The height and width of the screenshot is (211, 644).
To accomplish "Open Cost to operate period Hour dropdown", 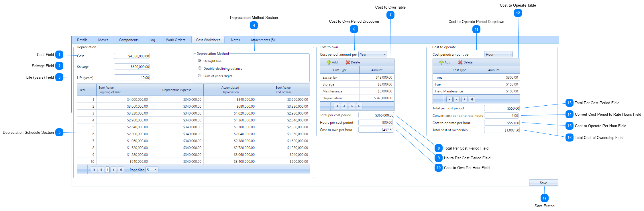I will (498, 55).
